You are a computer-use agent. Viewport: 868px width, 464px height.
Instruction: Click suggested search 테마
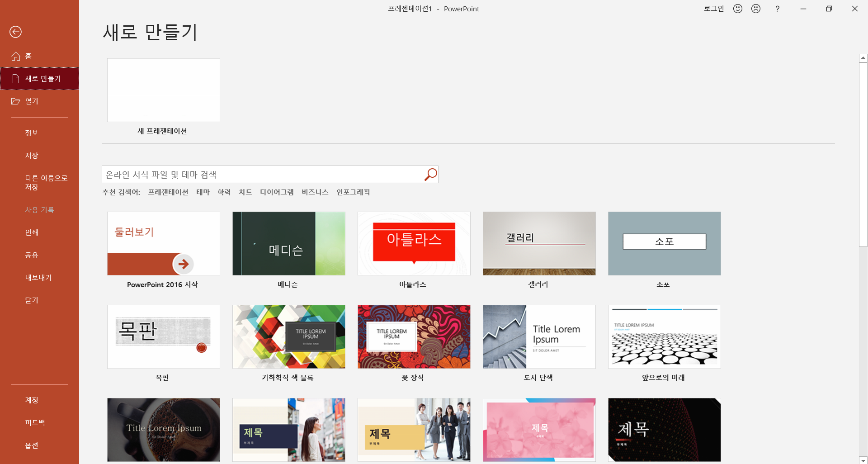point(203,192)
